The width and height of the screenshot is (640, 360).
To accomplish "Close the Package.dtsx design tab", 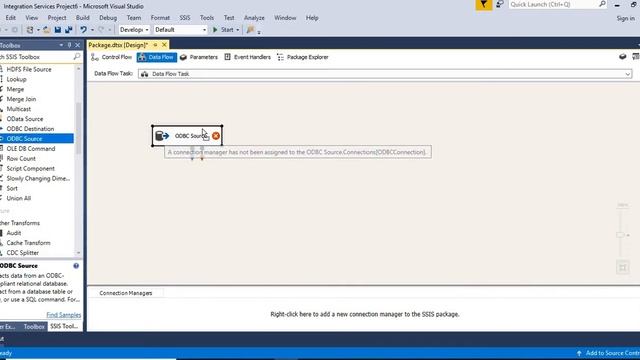I will tap(164, 44).
